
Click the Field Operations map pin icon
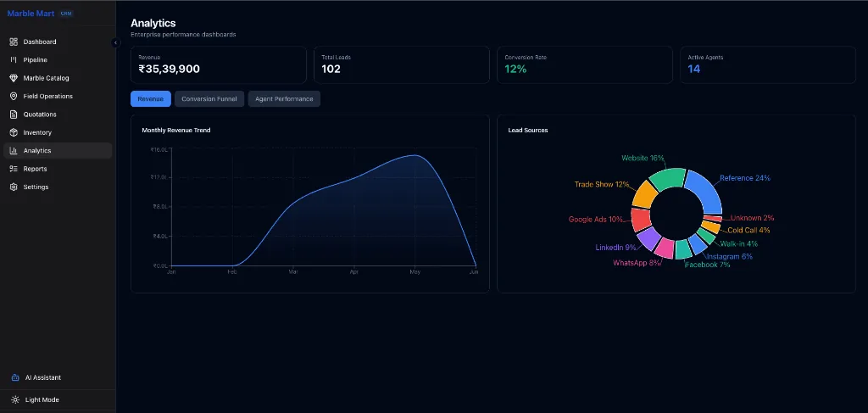14,97
